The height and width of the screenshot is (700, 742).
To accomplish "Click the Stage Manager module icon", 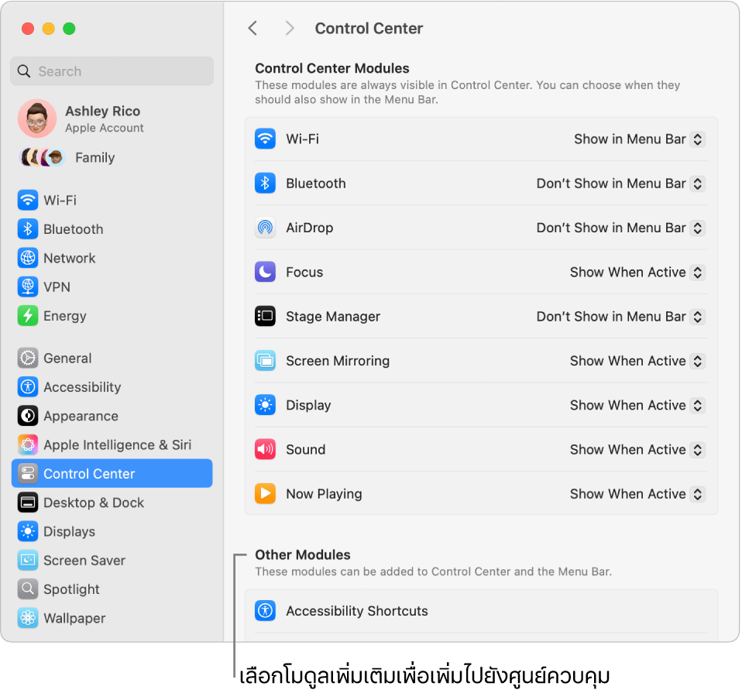I will [265, 316].
